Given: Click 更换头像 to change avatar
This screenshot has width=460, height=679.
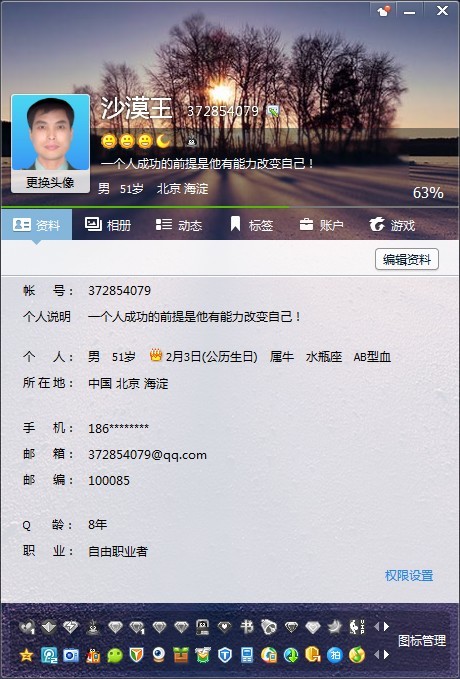Looking at the screenshot, I should coord(50,182).
